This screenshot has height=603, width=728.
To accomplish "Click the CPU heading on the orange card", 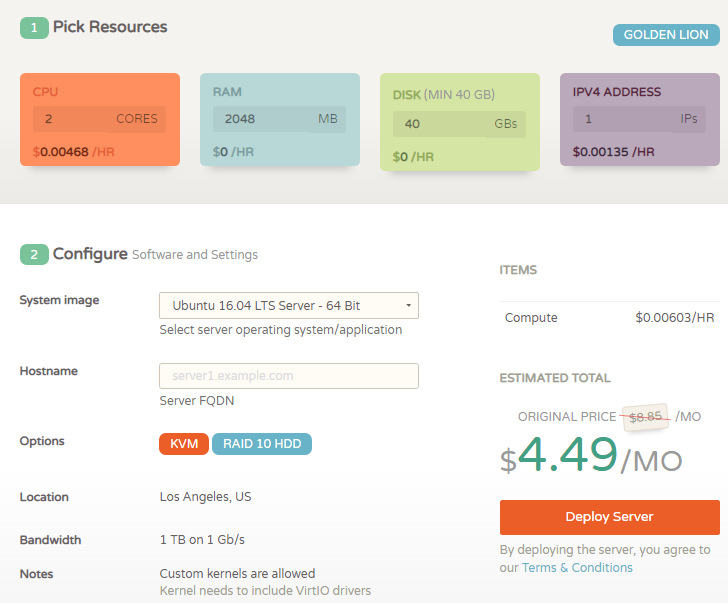I will tap(45, 92).
